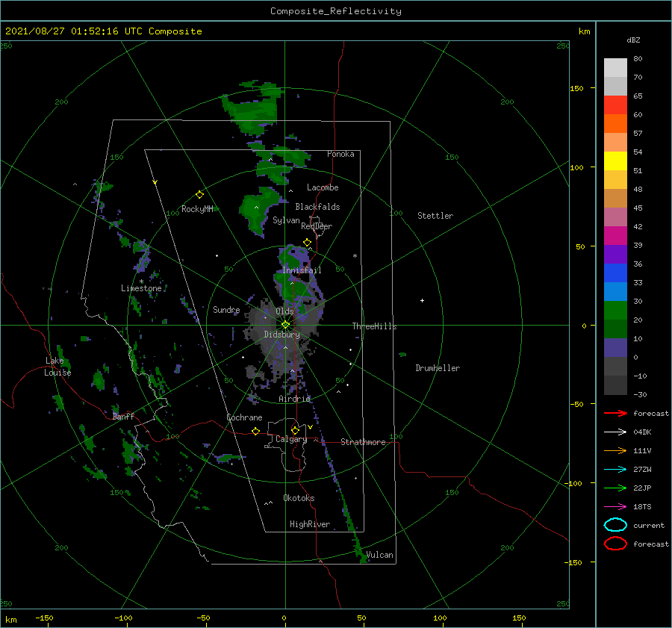
Task: Select the light blue 33-30 dBZ swatch
Action: tap(615, 292)
